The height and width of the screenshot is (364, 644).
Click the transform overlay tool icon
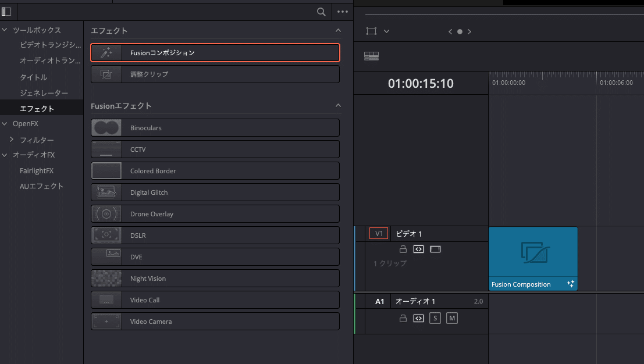(x=371, y=31)
